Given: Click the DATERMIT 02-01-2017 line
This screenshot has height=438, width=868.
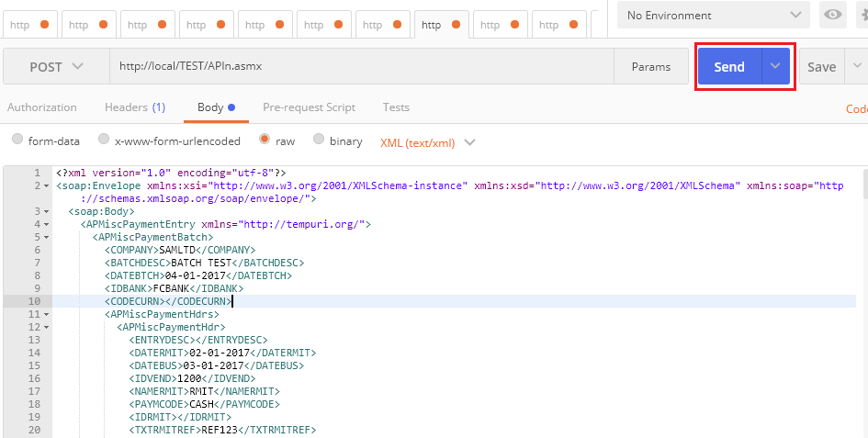Looking at the screenshot, I should tap(222, 353).
